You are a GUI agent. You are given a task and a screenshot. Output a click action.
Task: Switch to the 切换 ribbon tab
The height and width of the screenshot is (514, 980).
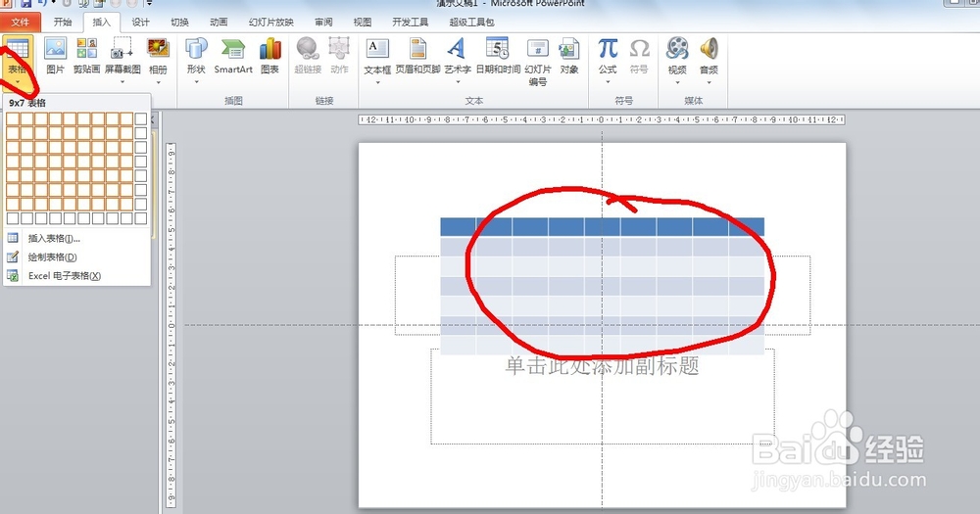pyautogui.click(x=180, y=22)
